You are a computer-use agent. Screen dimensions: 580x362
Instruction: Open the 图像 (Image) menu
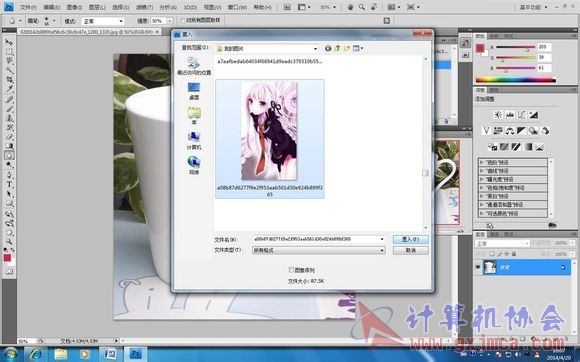(x=74, y=7)
